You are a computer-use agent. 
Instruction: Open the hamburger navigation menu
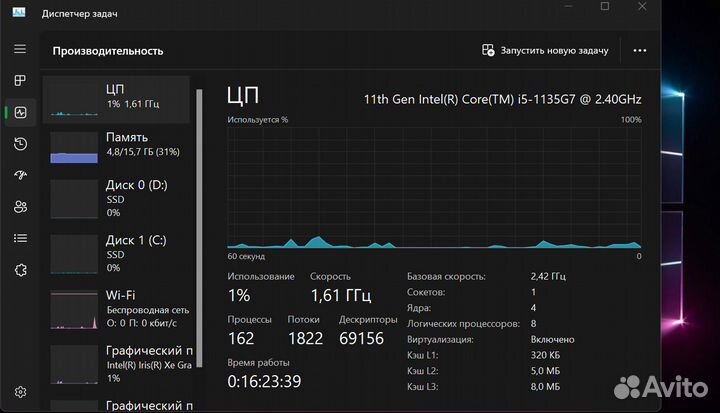(20, 49)
